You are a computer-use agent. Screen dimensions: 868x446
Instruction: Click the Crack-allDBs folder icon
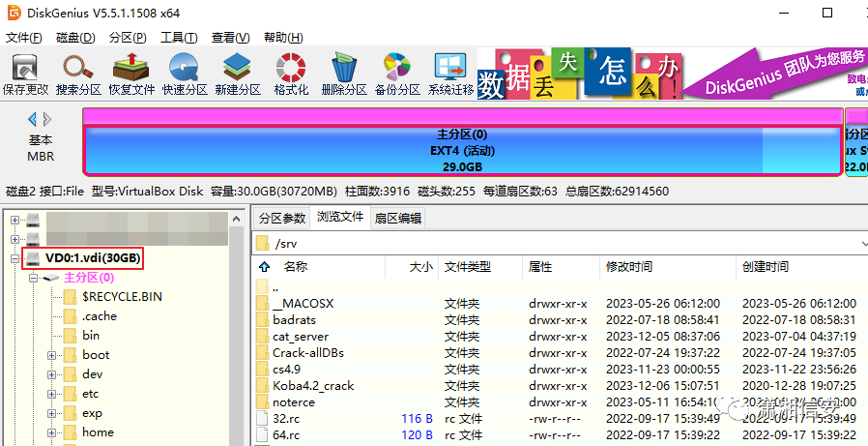click(262, 353)
